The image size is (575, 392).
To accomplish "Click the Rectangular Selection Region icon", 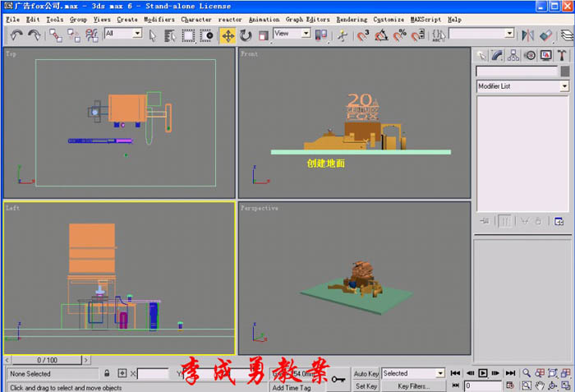I will (188, 35).
